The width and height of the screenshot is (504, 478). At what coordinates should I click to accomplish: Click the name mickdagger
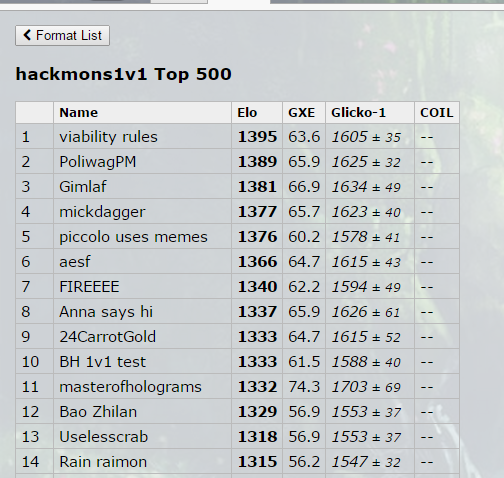coord(102,212)
